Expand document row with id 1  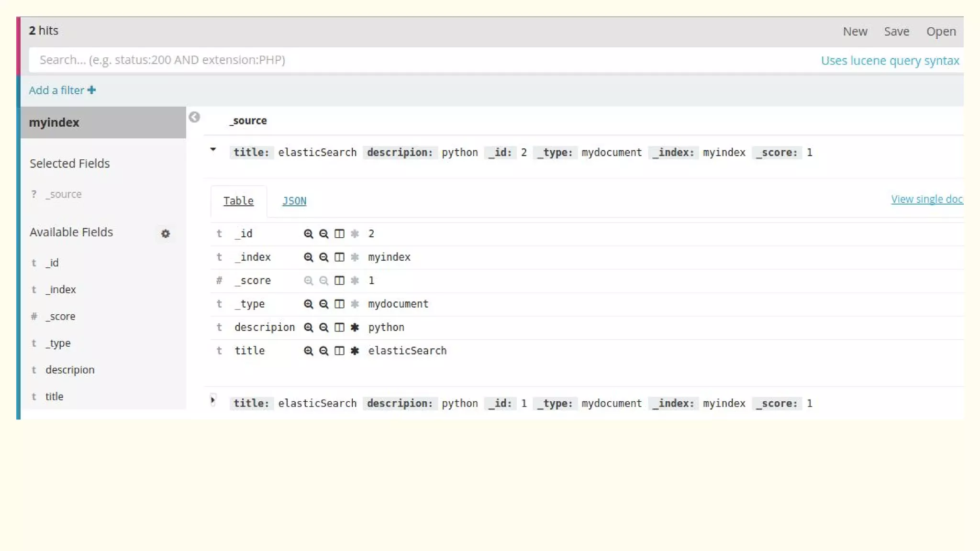tap(213, 400)
